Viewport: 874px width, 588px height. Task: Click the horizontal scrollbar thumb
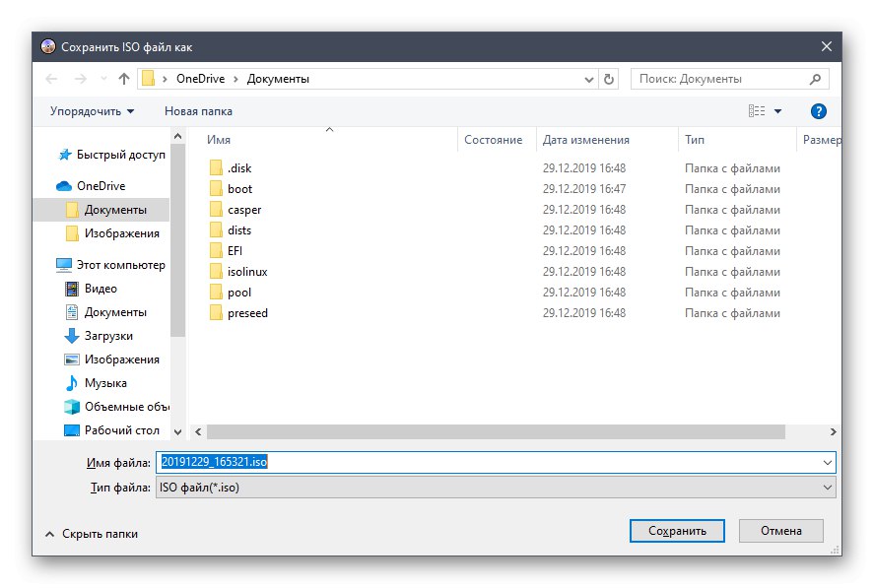pos(496,432)
